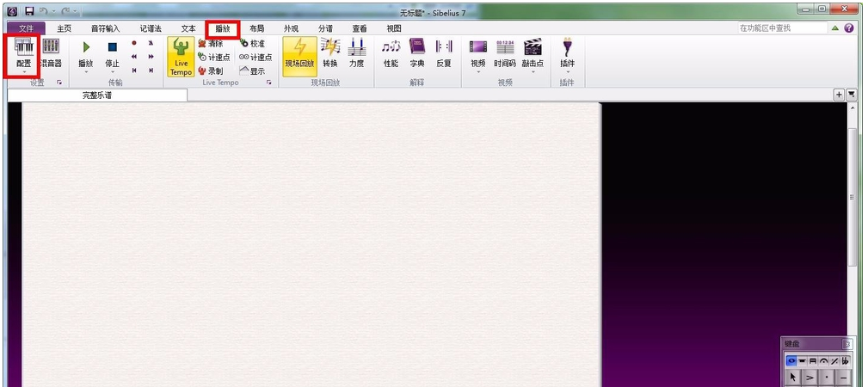Move playback line to start icon
This screenshot has width=868, height=387.
(134, 71)
